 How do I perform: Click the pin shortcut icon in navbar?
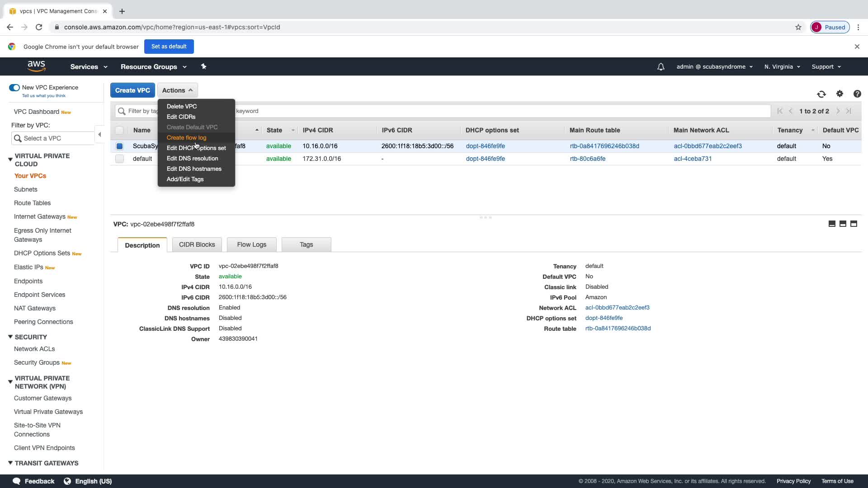[203, 66]
